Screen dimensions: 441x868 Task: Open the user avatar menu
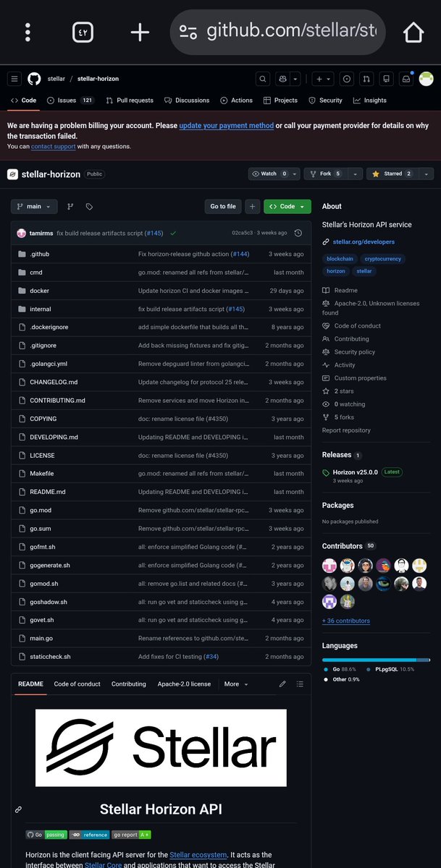tap(427, 79)
